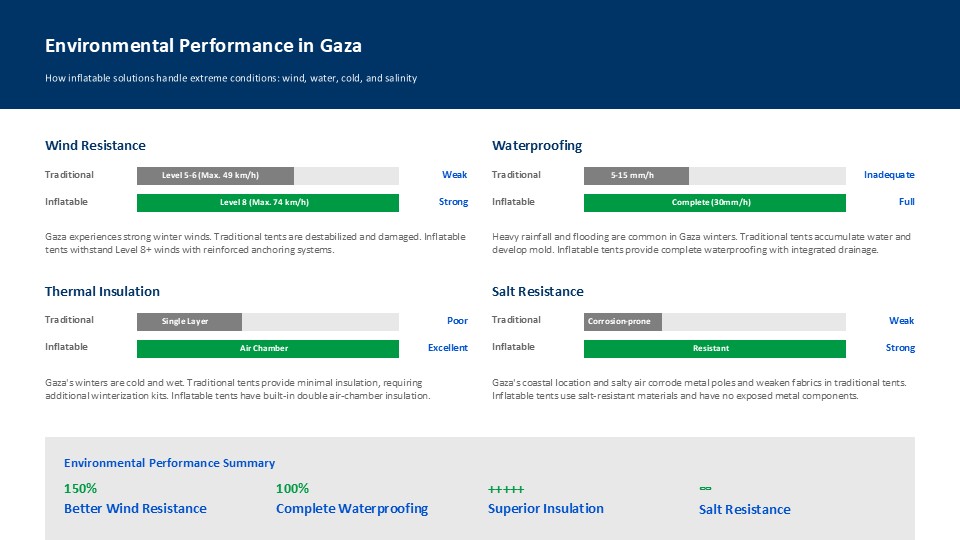Viewport: 960px width, 540px height.
Task: Click the Thermal Insulation heading
Action: (102, 292)
